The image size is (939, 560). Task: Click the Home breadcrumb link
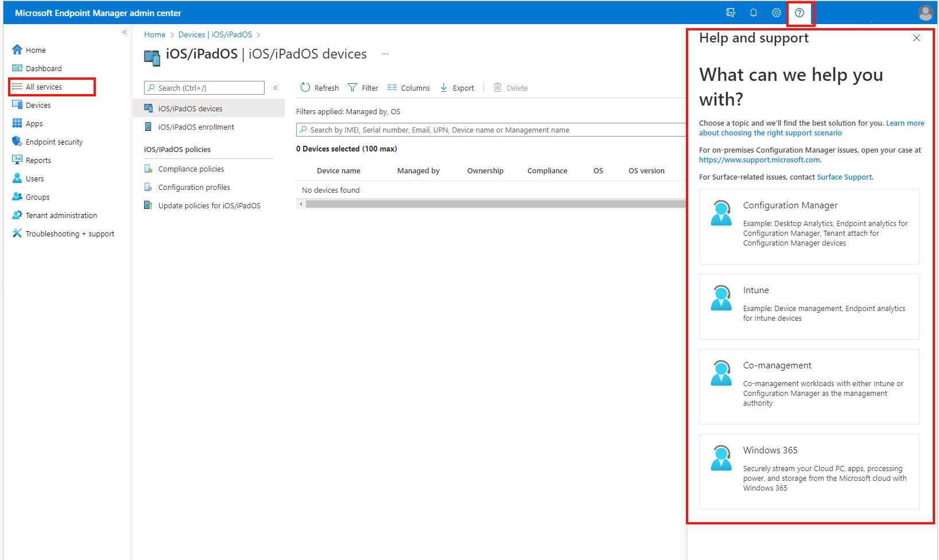click(x=155, y=34)
